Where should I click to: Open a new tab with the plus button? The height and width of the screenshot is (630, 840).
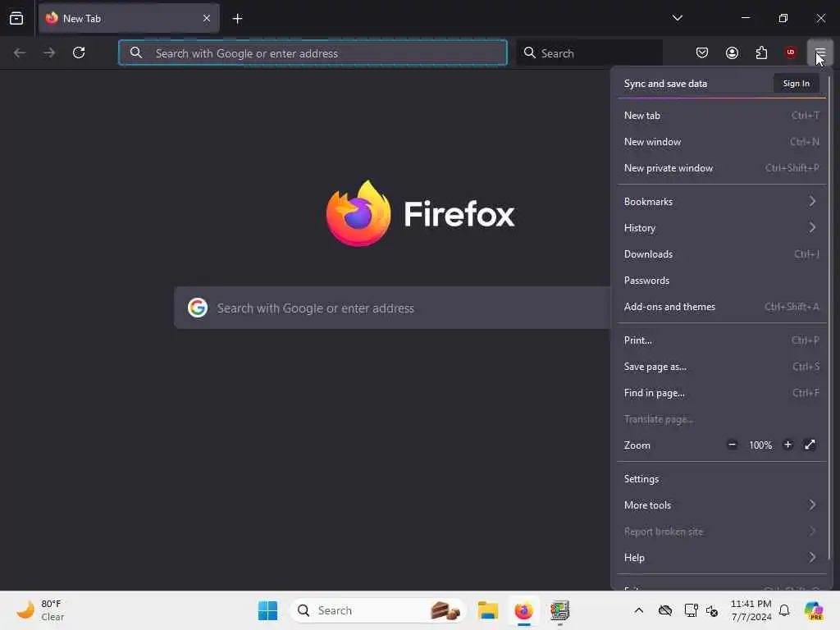237,19
